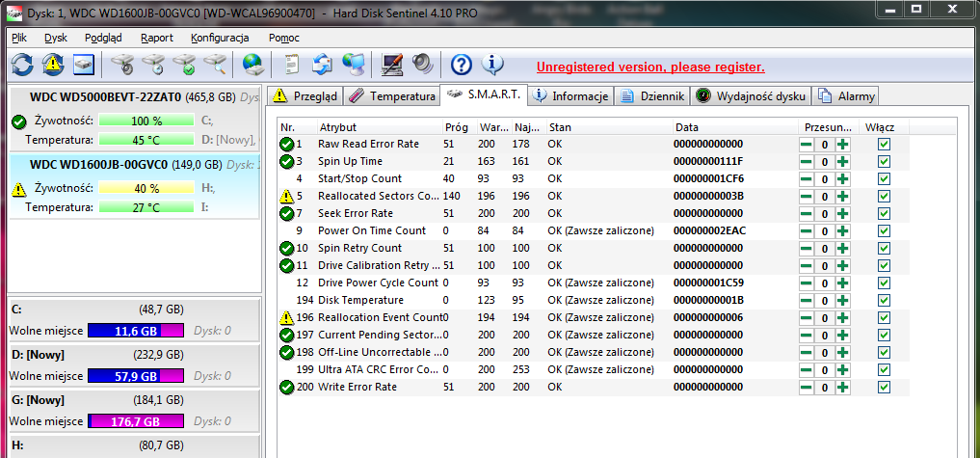Click the warning icon on Reallocated Sectors Count row
The height and width of the screenshot is (458, 980).
pos(287,197)
